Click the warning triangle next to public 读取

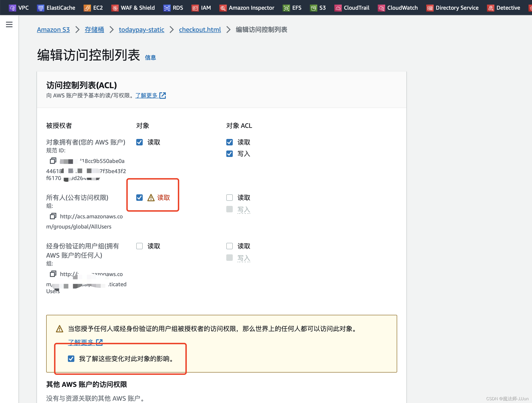[151, 198]
